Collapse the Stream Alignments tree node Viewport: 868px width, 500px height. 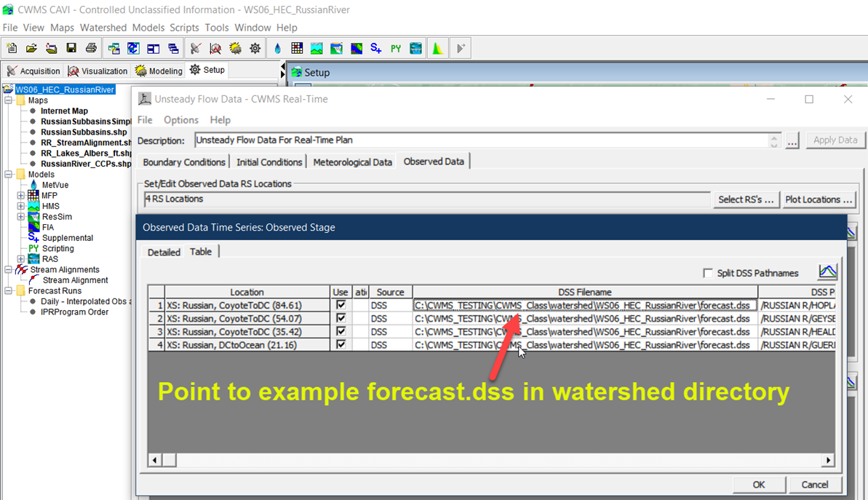(x=8, y=270)
